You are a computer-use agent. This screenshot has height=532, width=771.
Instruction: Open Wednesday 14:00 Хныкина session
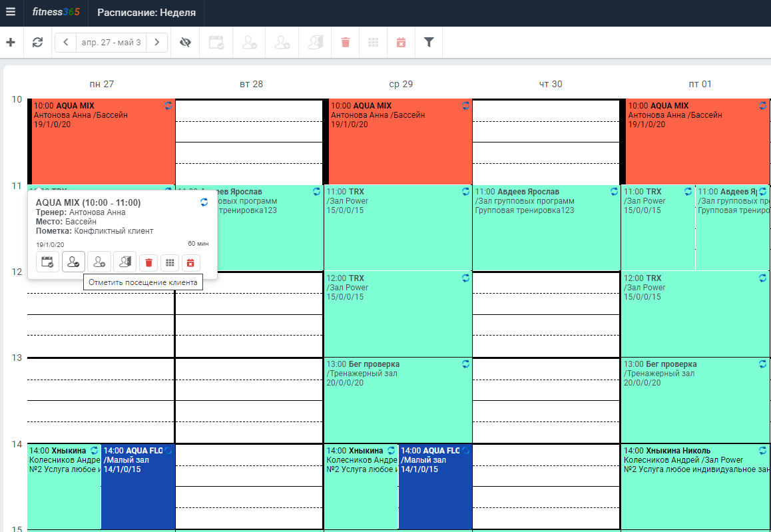tap(361, 487)
